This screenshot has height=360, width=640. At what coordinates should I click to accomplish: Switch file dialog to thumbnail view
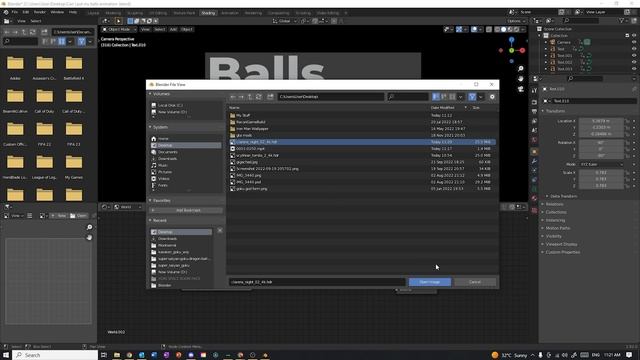pos(452,97)
